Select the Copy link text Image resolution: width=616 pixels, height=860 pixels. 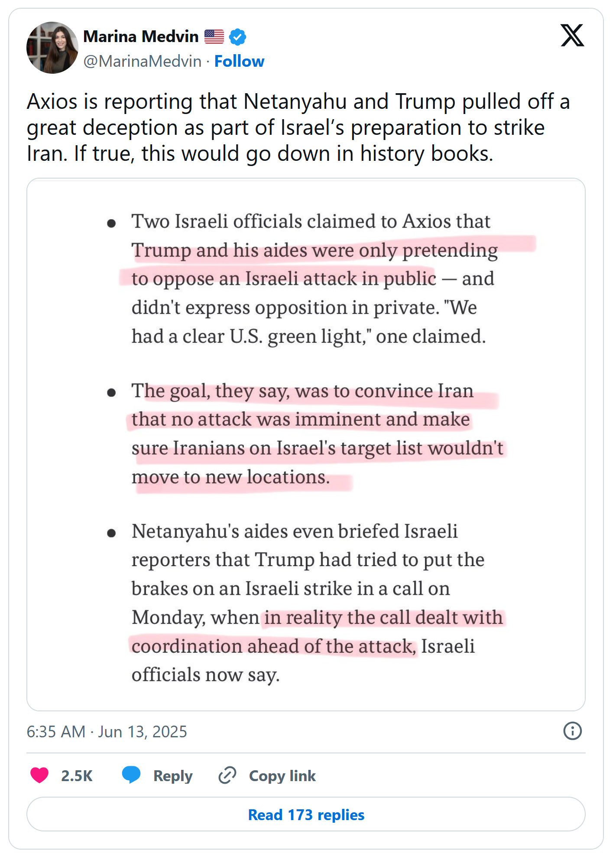[282, 776]
